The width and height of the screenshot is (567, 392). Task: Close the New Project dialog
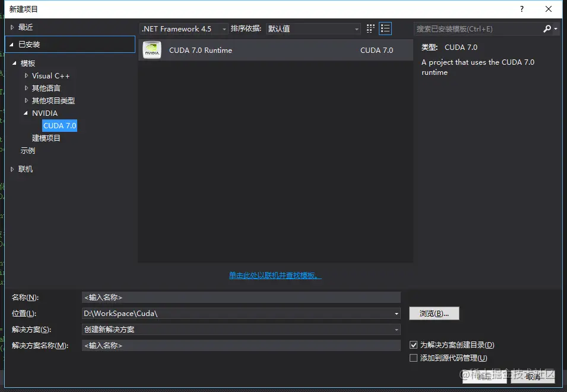click(549, 9)
